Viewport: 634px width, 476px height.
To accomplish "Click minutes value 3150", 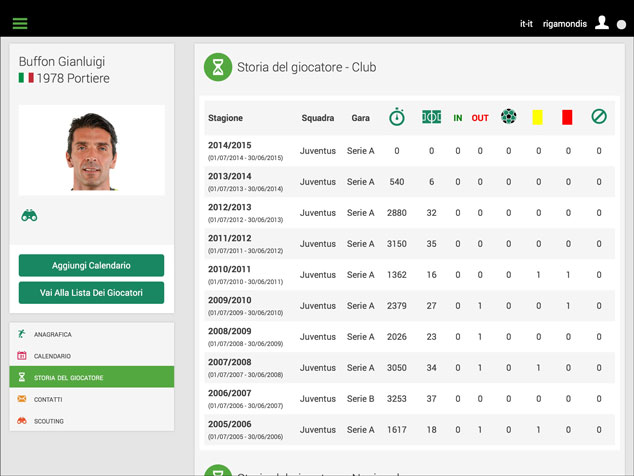I will 397,244.
